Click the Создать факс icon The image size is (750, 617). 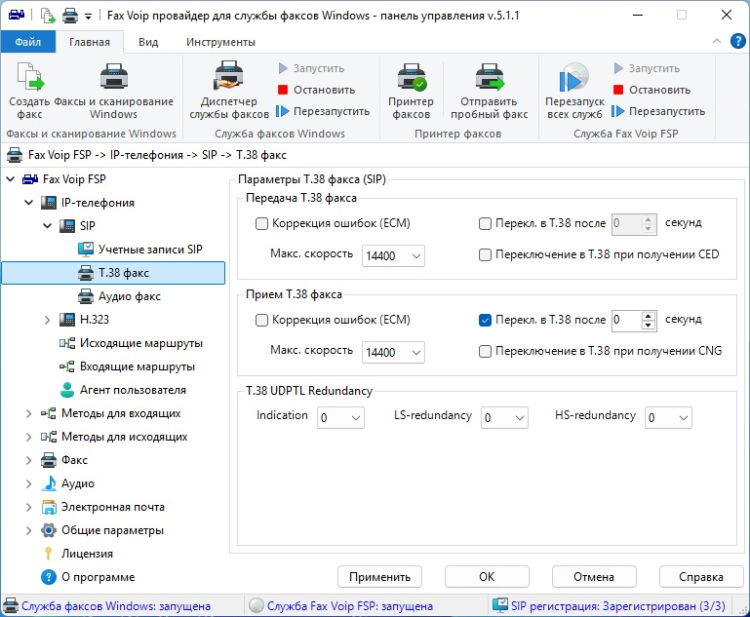tap(30, 78)
